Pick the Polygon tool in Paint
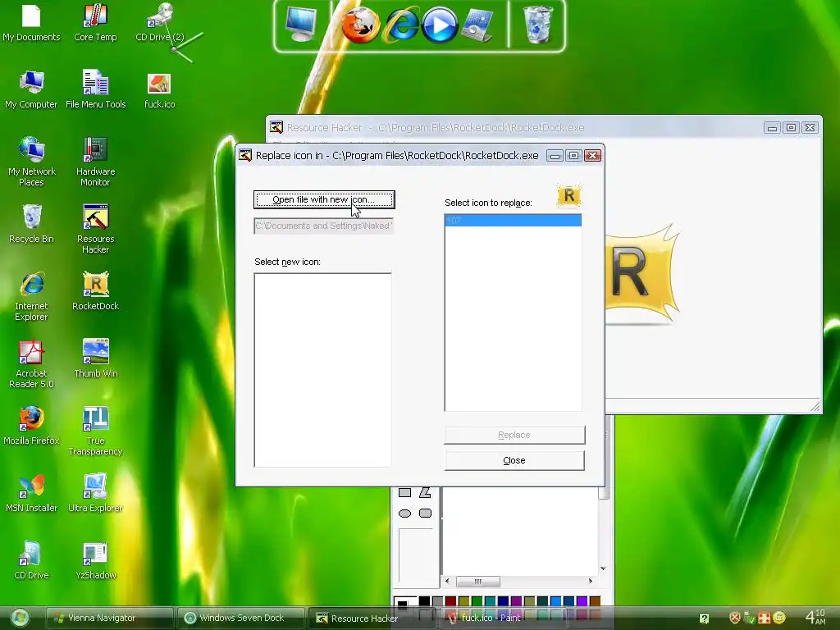This screenshot has height=630, width=840. click(426, 493)
